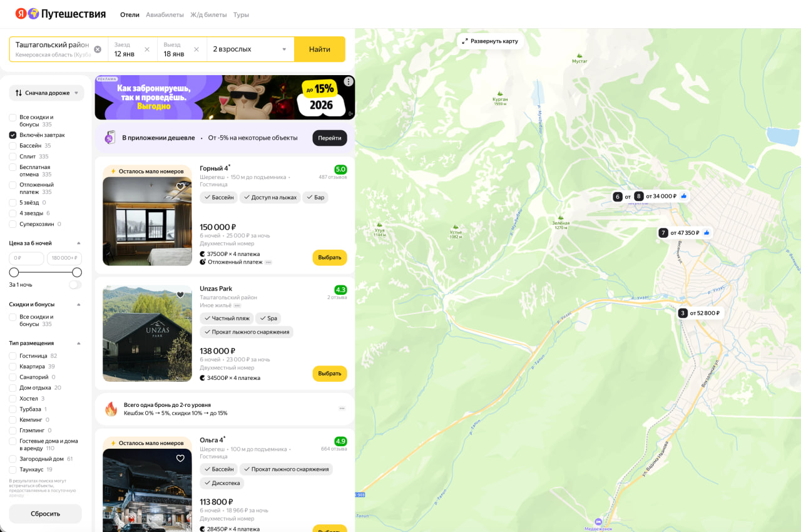Clear the check-out date 18 янв
Viewport: 801px width, 532px height.
point(196,49)
